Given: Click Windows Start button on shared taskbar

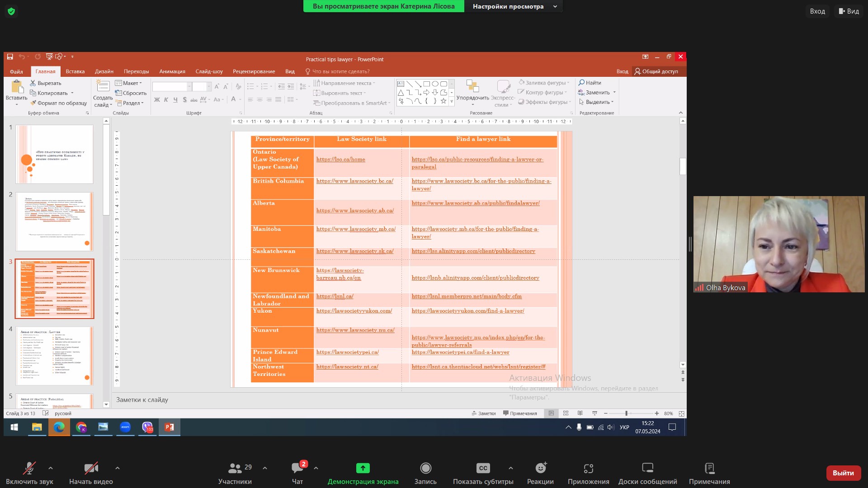Looking at the screenshot, I should coord(14,427).
